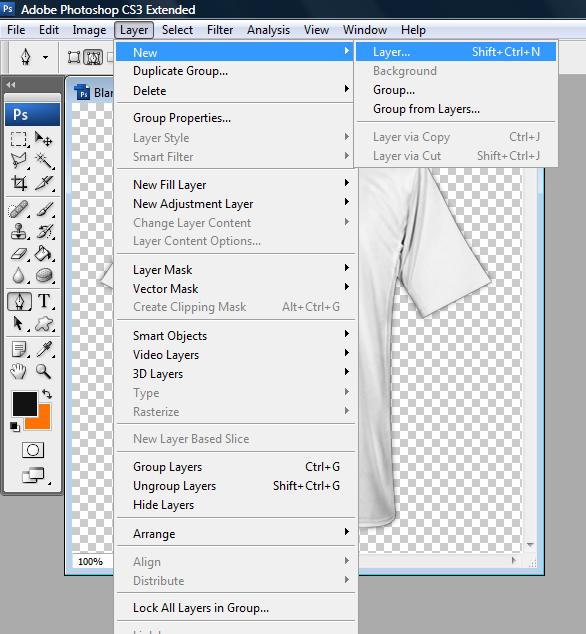Screen dimensions: 586x634
Task: Select the Paint Bucket tool
Action: point(44,254)
